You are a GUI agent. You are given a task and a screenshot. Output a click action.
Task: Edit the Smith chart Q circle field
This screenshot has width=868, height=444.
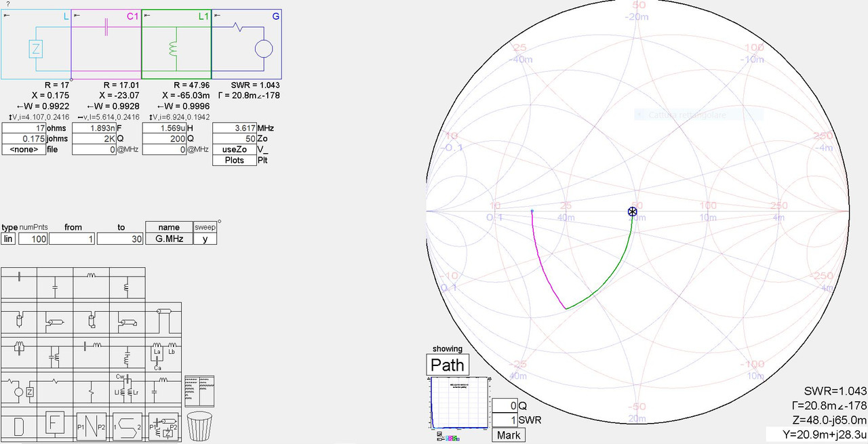(x=505, y=405)
